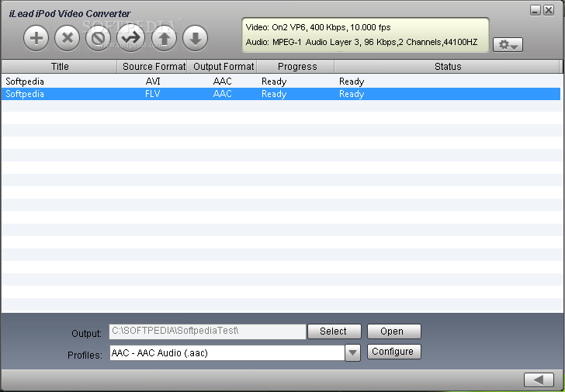Screen dimensions: 565x392
Task: Click the Select output folder button
Action: 334,331
